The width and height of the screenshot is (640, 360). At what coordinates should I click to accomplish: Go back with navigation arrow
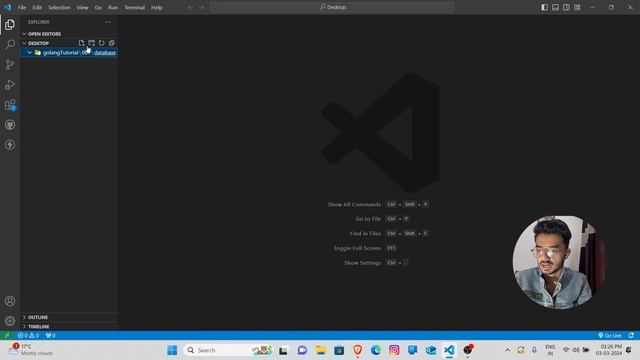tap(190, 7)
